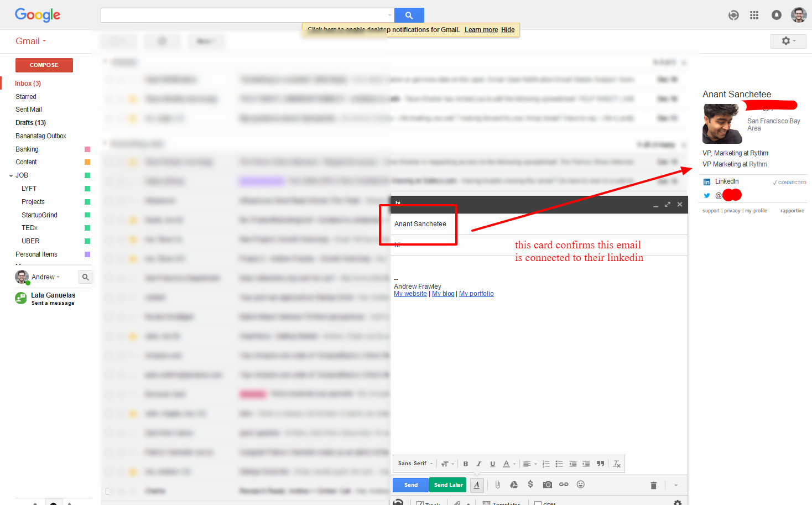Click Anant Sanchetee's profile photo
Viewport: 812px width, 505px height.
tap(722, 124)
